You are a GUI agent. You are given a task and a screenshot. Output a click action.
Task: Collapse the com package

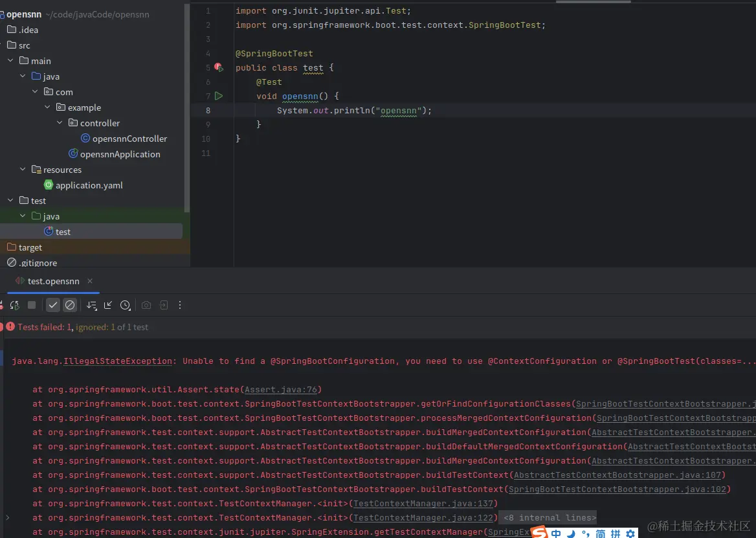click(35, 91)
